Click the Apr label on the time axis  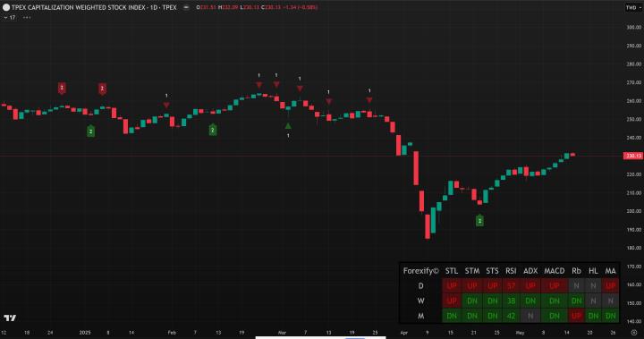403,333
